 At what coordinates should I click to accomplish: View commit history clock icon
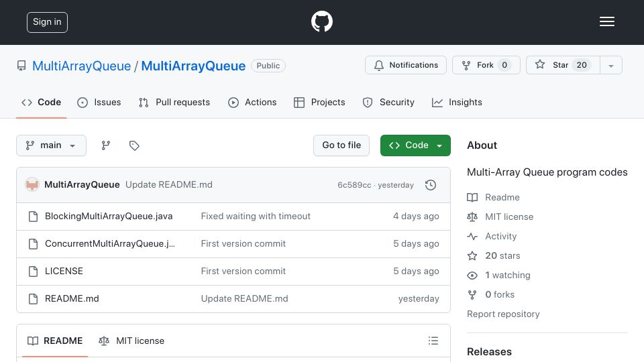click(x=431, y=185)
